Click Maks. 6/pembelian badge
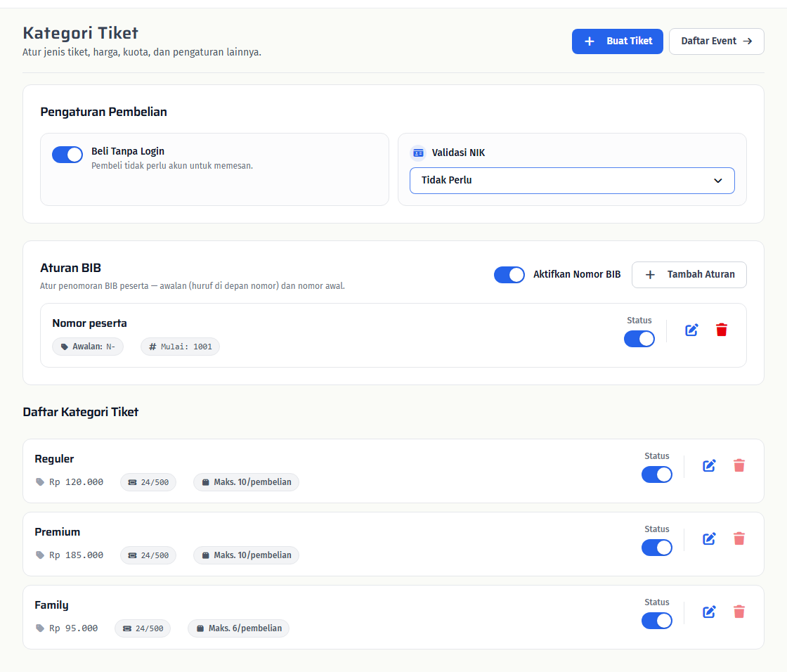 pyautogui.click(x=238, y=628)
